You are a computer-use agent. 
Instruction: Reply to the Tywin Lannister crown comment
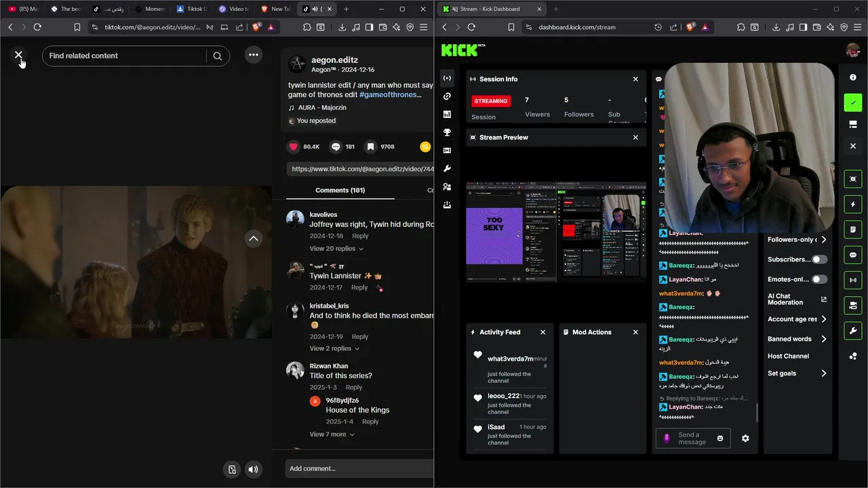[359, 287]
